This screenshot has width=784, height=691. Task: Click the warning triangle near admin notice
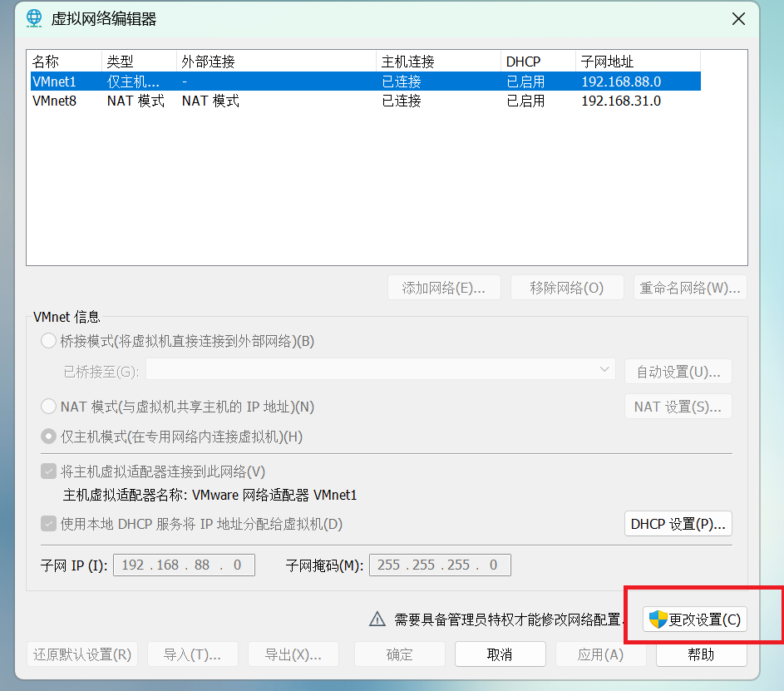point(378,619)
